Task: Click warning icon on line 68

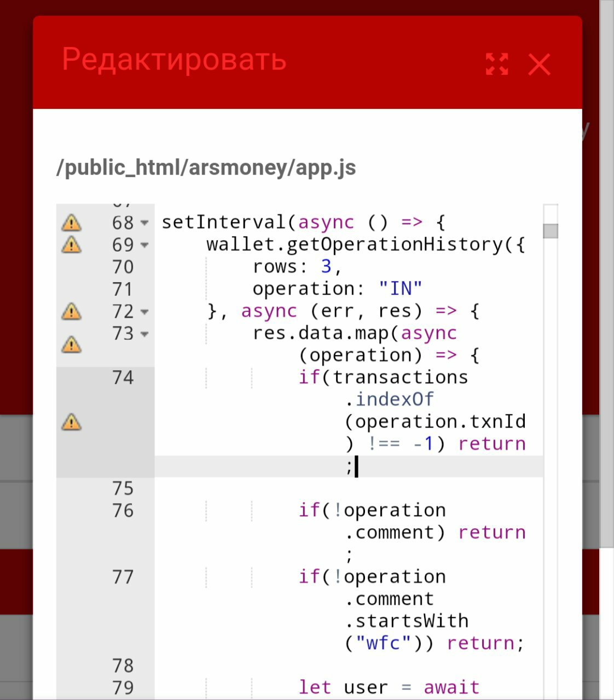Action: (71, 223)
